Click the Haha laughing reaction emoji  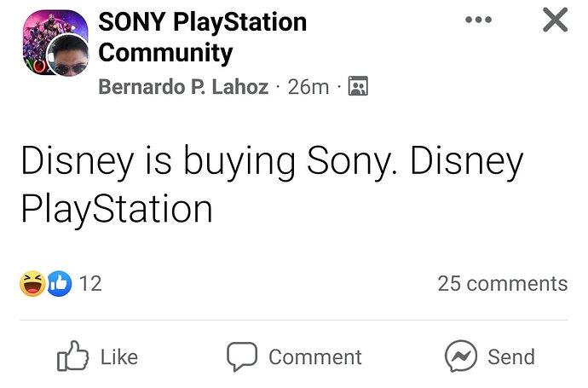point(32,283)
